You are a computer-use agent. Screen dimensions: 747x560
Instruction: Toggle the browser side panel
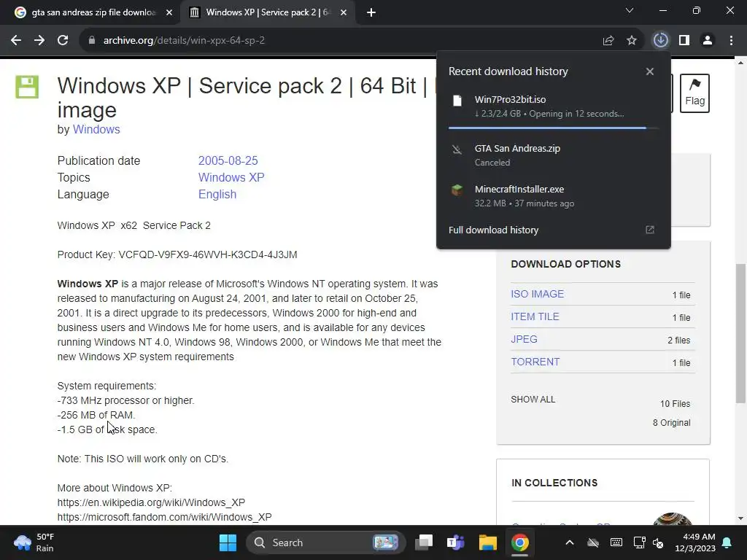point(684,40)
